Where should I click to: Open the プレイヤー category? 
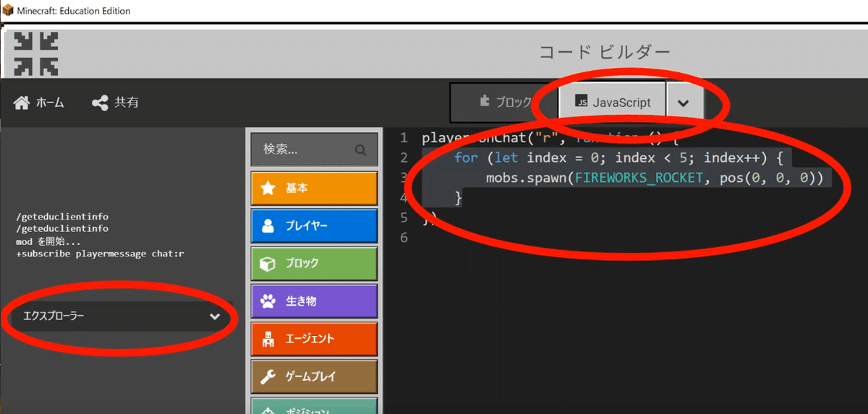[x=314, y=225]
